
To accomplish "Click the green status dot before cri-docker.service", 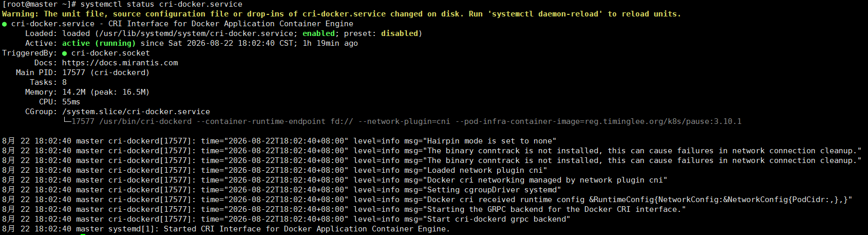I will (5, 24).
